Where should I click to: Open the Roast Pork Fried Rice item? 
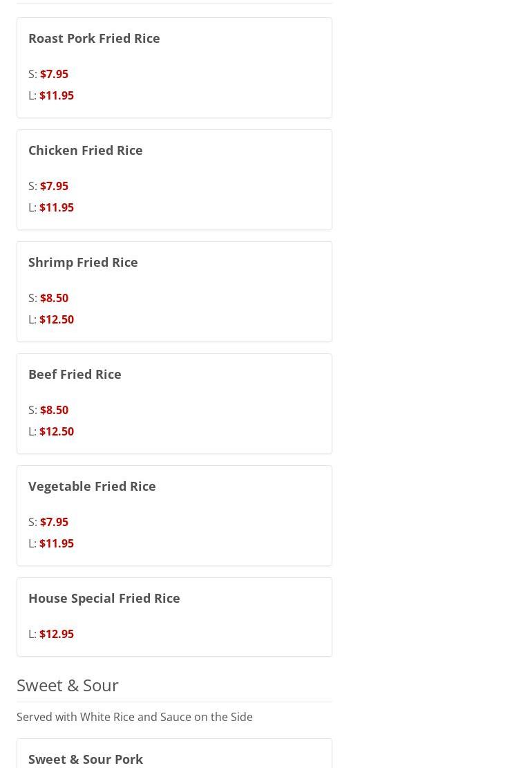pyautogui.click(x=94, y=38)
